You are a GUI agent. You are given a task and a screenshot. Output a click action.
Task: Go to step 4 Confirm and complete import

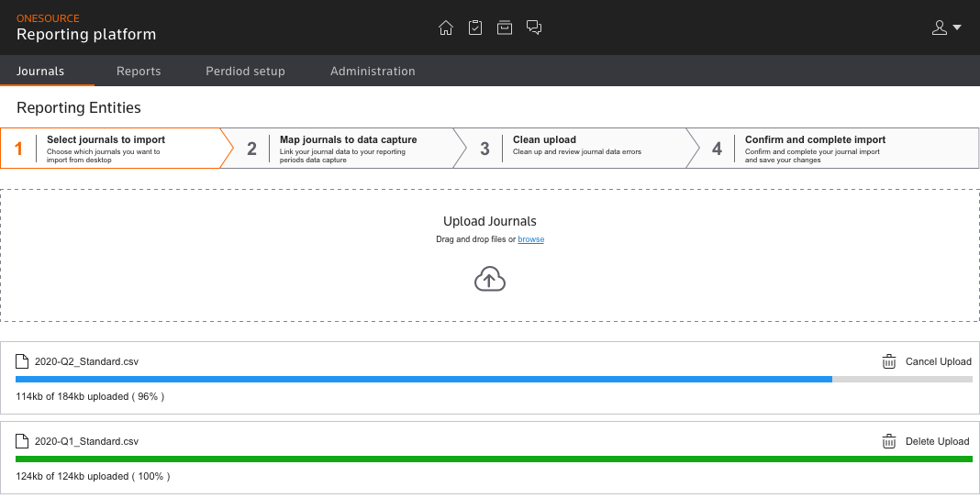(x=833, y=148)
